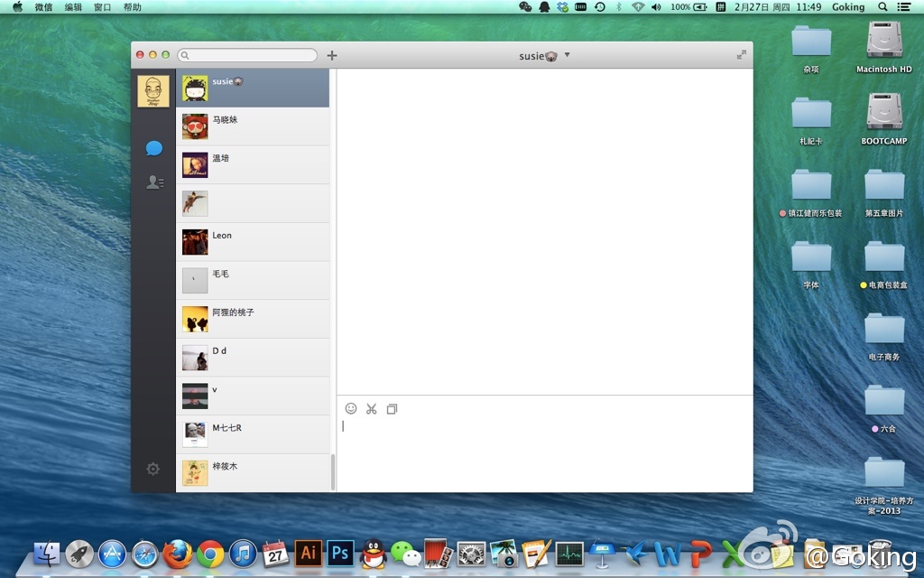Click the volume speaker icon in menu bar
Viewport: 924px width, 578px height.
[x=656, y=7]
